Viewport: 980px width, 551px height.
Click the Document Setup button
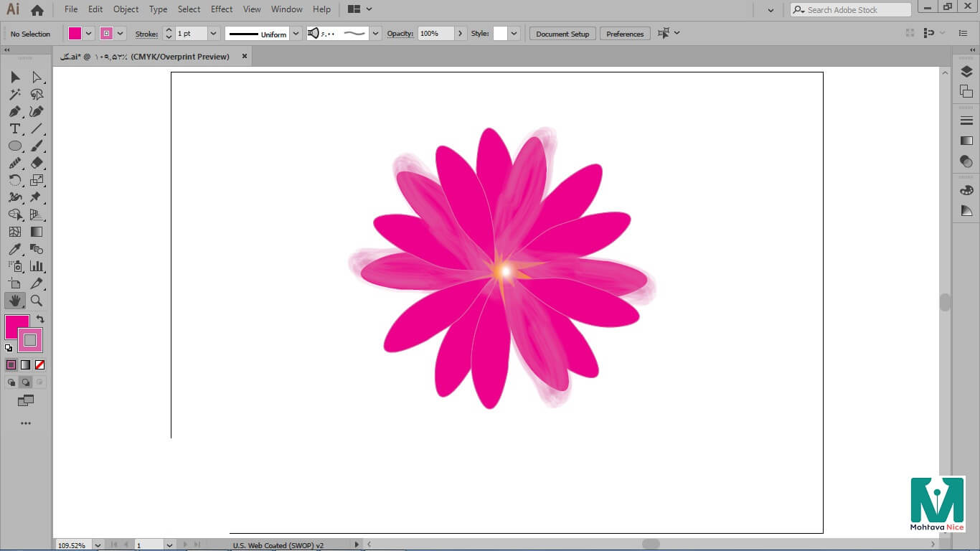tap(562, 34)
